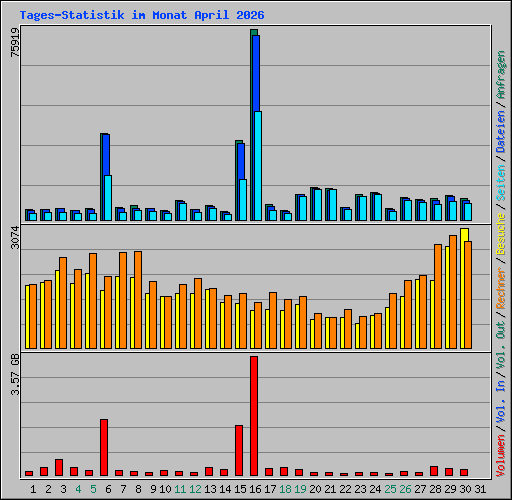Click day 12 weekend label on x-axis
The image size is (512, 500).
tap(195, 489)
